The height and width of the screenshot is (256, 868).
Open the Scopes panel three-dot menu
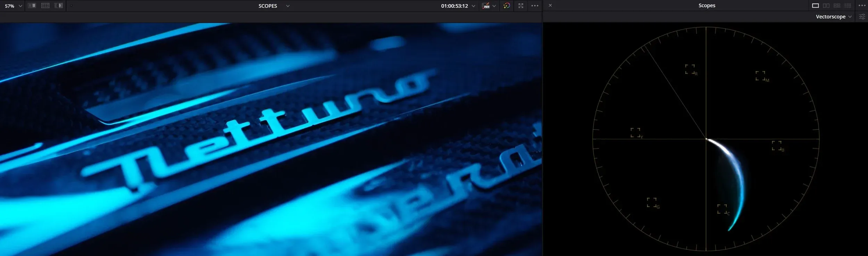862,6
